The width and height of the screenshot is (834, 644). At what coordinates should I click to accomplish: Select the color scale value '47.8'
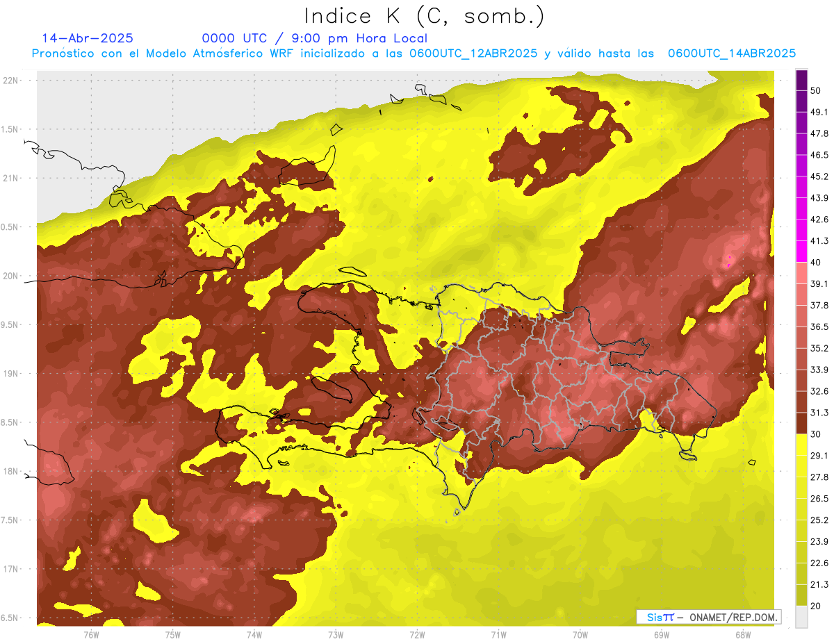pos(819,134)
